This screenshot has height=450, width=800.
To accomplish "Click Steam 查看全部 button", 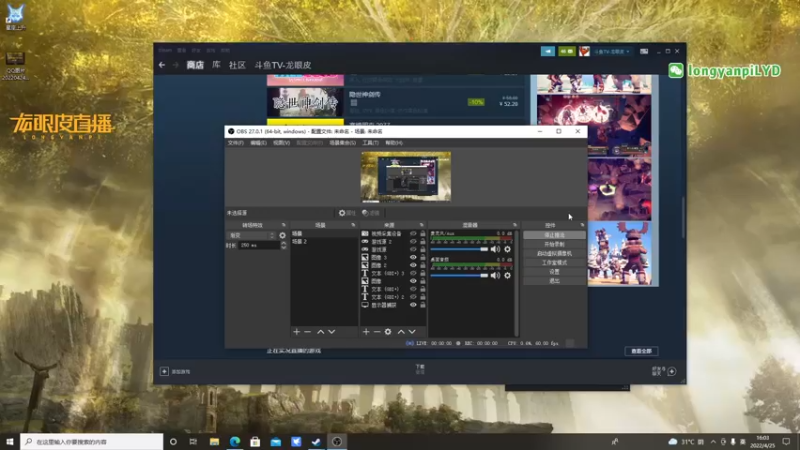I will point(641,351).
